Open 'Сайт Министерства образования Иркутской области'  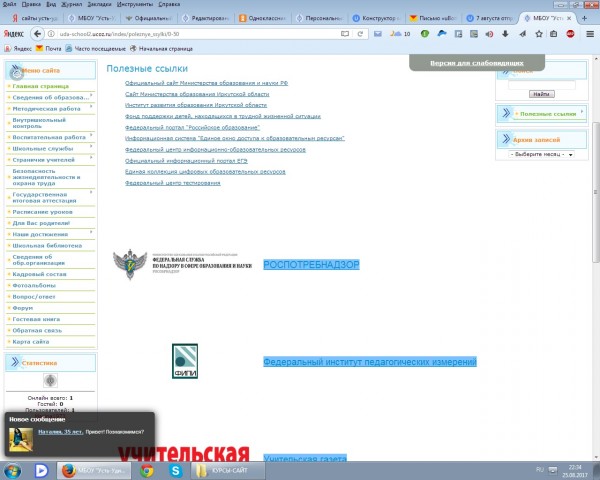point(197,94)
